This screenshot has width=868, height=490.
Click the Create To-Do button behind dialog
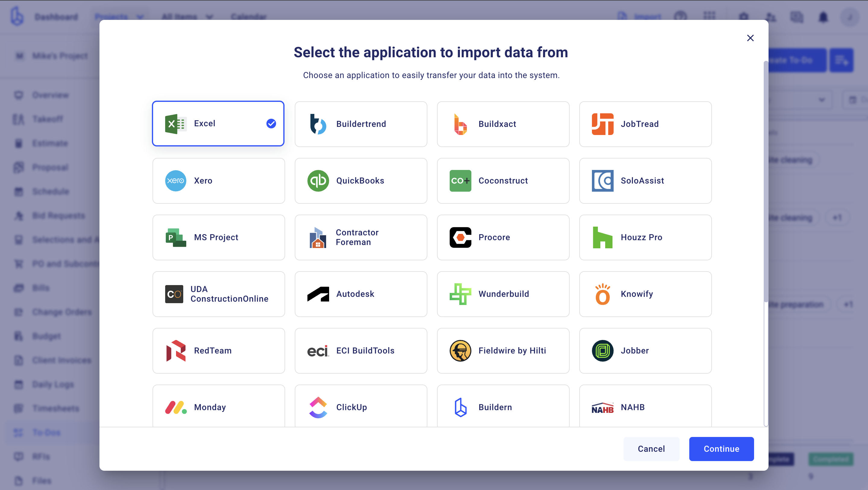797,60
